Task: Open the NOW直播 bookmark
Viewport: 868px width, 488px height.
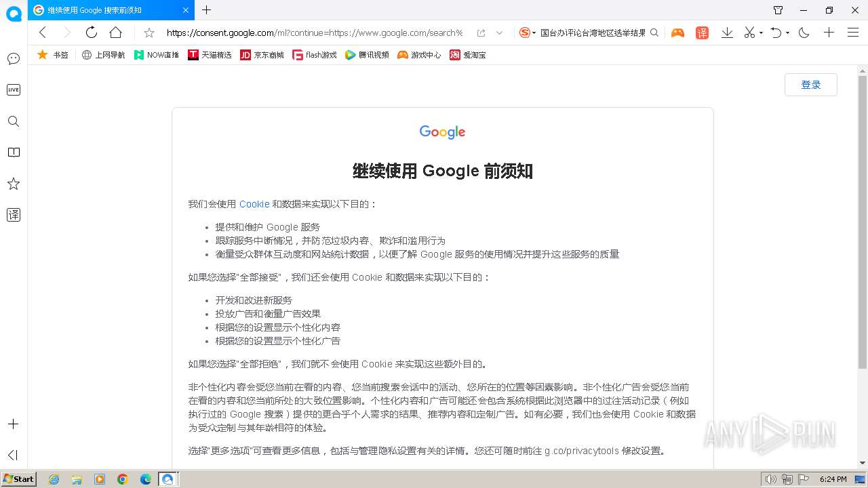Action: tap(157, 55)
